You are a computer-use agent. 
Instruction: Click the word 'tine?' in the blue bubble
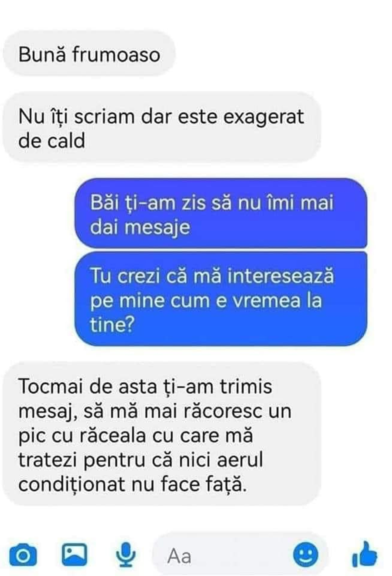(112, 324)
